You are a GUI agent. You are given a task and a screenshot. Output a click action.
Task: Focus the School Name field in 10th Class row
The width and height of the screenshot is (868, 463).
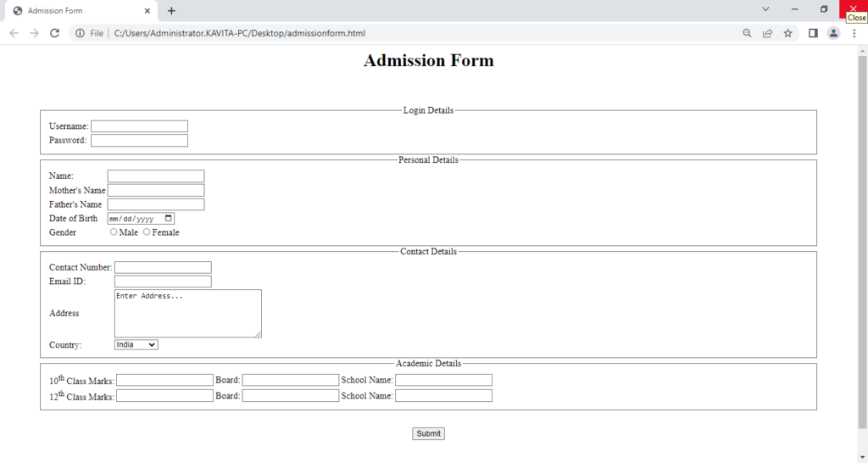(444, 380)
